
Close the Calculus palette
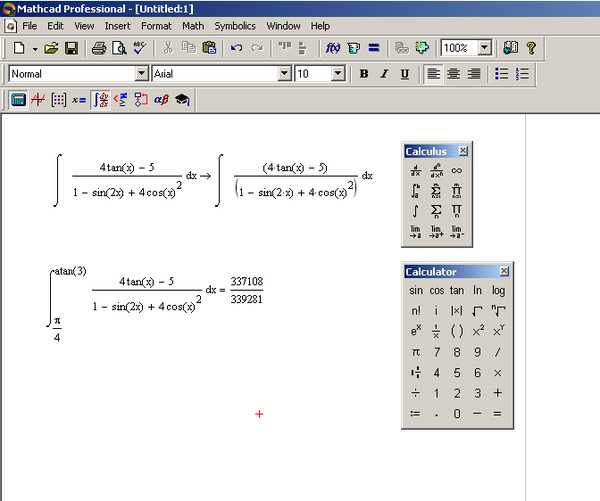pos(463,151)
